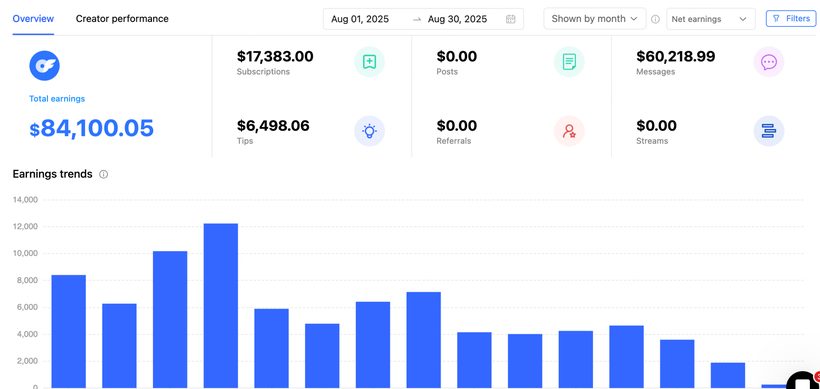Click the 4,000 axis label

pos(26,334)
